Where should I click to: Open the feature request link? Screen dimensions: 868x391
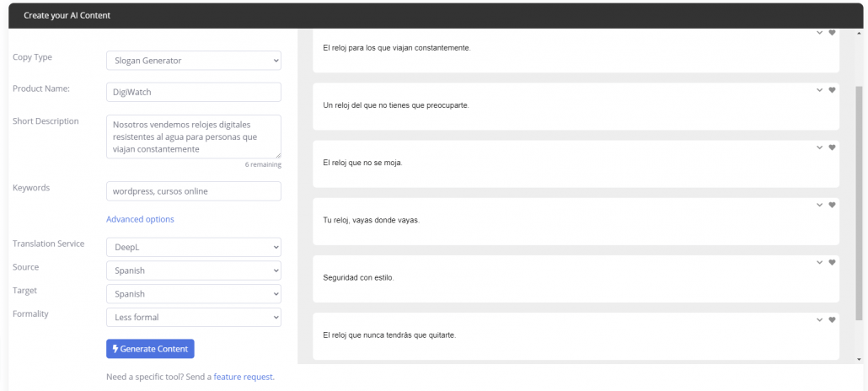[243, 378]
